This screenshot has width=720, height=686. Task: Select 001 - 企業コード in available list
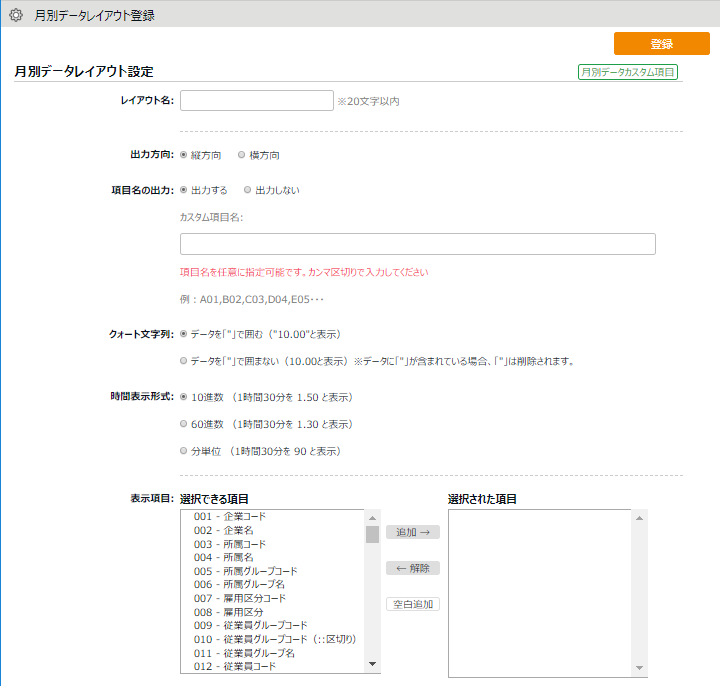click(x=273, y=517)
